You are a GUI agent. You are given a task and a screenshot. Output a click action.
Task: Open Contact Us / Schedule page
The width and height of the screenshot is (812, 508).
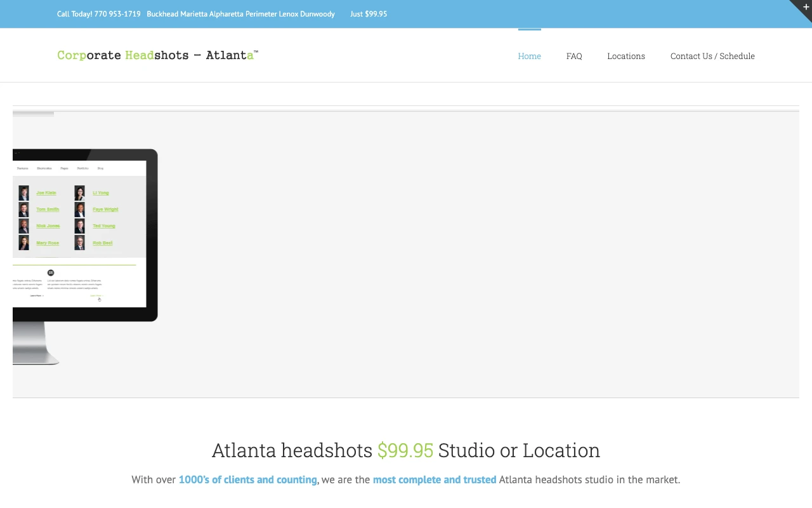coord(712,56)
